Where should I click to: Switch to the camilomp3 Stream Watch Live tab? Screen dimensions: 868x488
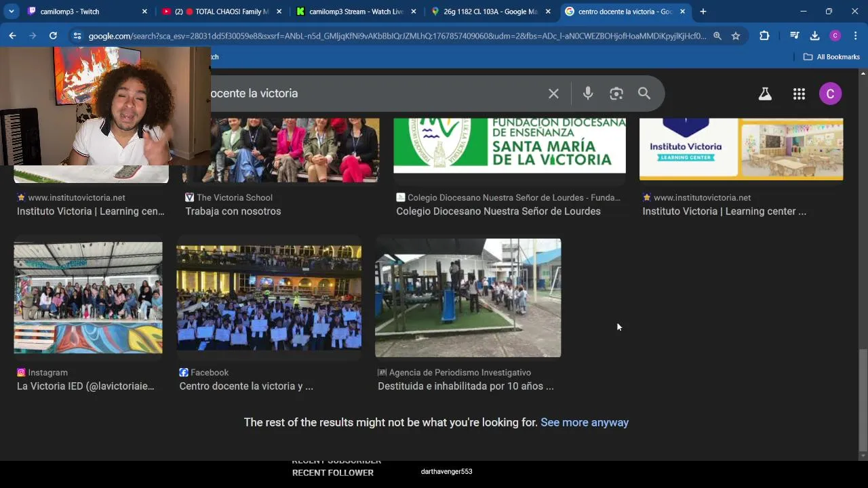click(356, 12)
